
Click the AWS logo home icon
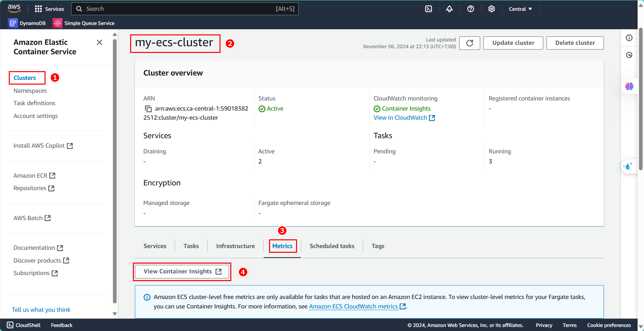click(14, 8)
